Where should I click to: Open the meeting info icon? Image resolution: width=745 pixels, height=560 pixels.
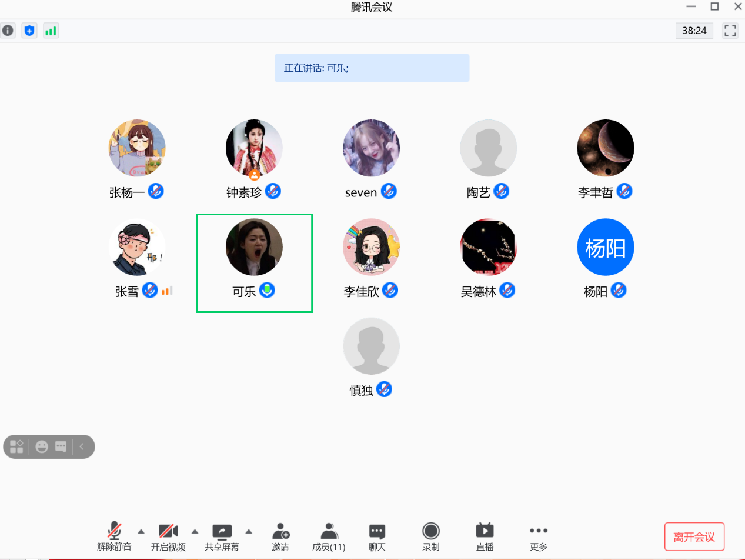[x=8, y=31]
